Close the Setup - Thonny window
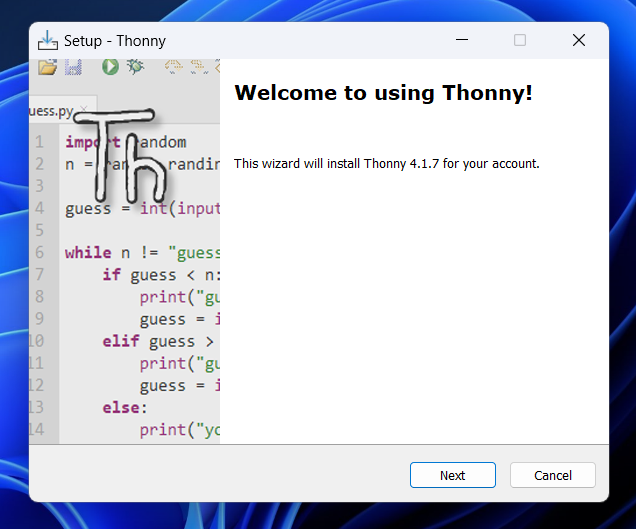This screenshot has height=529, width=636. coord(579,40)
